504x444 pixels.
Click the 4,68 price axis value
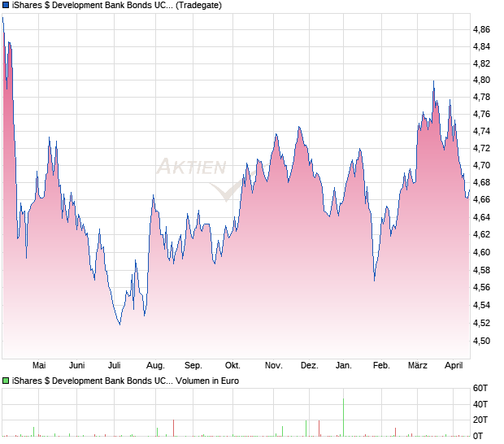click(x=481, y=183)
